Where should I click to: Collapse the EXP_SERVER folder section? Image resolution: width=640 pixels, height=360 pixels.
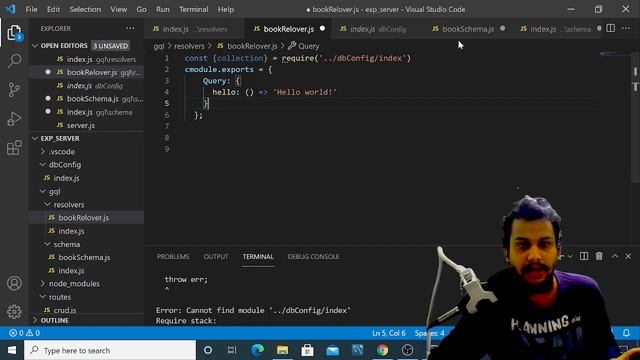[x=35, y=138]
